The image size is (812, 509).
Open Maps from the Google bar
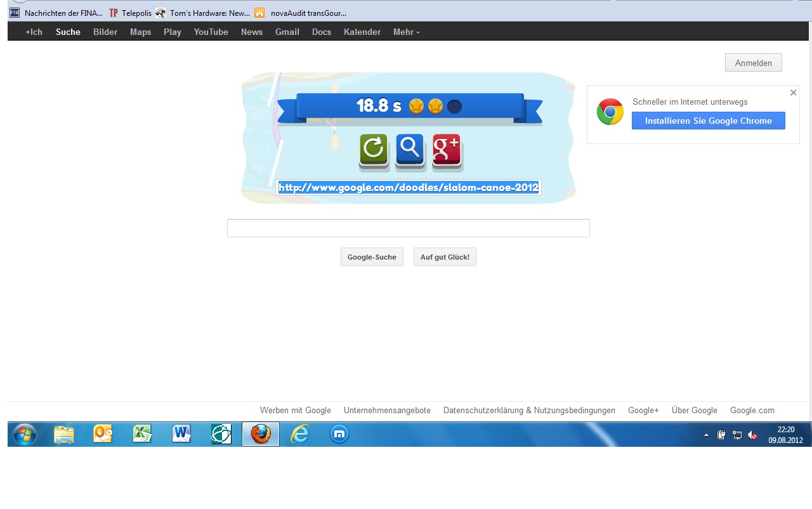(141, 32)
